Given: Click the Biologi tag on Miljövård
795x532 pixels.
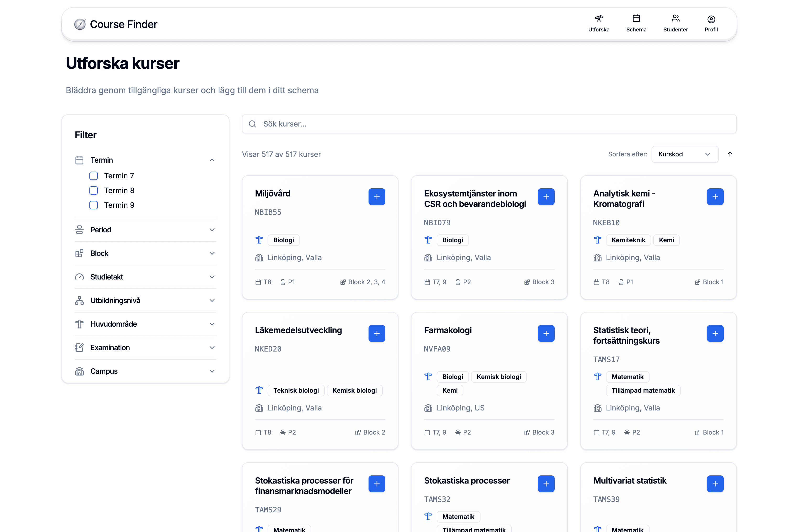Looking at the screenshot, I should 283,240.
